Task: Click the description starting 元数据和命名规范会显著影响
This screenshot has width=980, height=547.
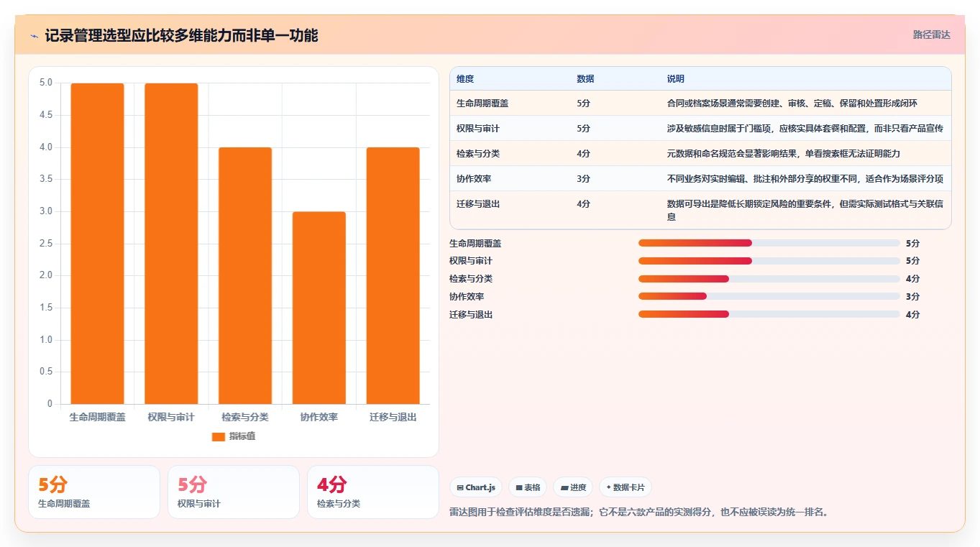Action: [x=784, y=154]
